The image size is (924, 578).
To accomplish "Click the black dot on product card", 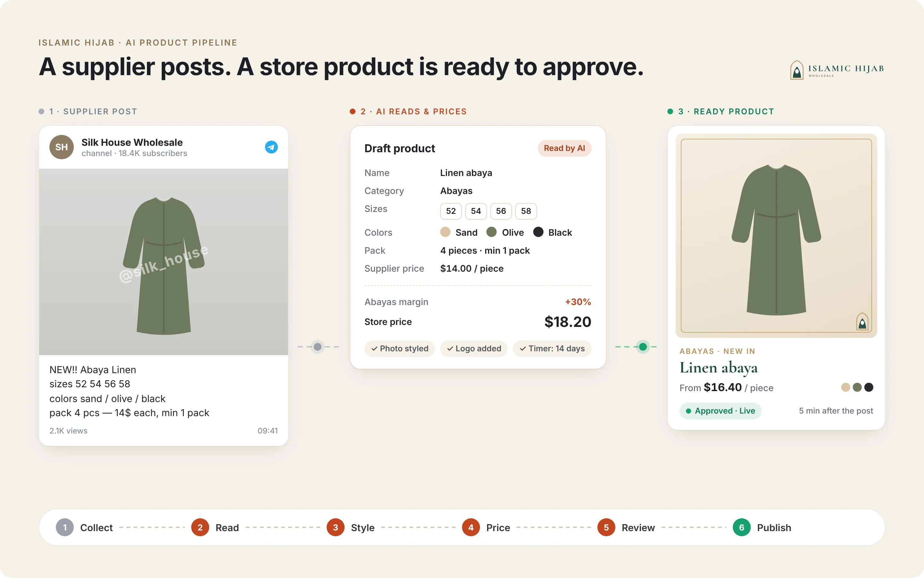I will coord(868,387).
